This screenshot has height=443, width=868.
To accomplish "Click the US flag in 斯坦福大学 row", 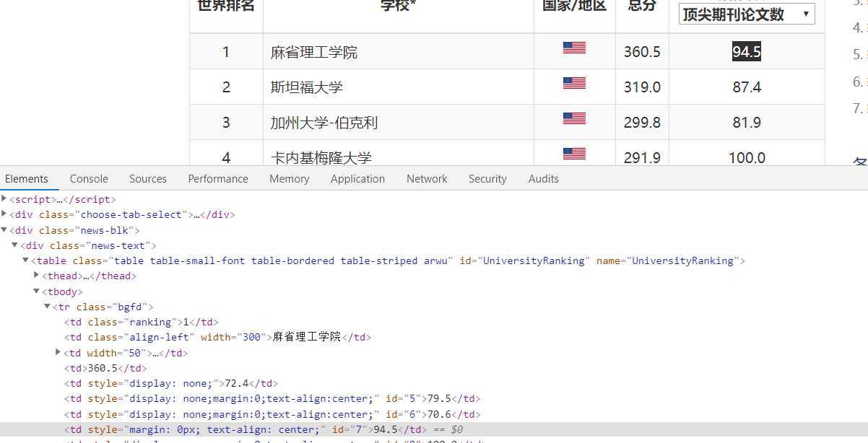I will pos(574,83).
